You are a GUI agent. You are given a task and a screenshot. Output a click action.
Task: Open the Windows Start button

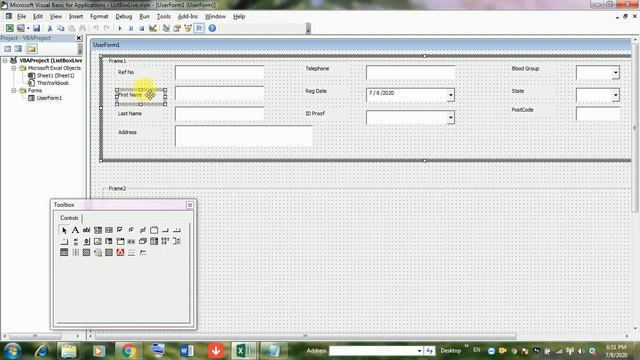(x=12, y=351)
